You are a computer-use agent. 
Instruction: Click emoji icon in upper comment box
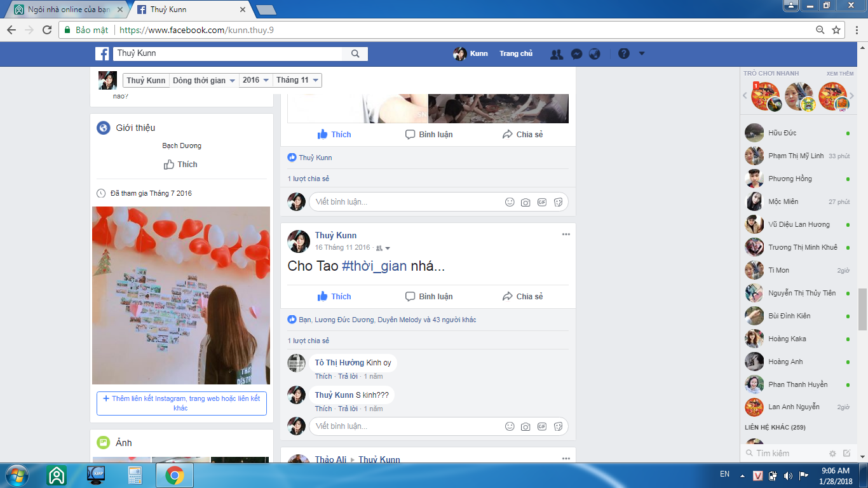[510, 202]
